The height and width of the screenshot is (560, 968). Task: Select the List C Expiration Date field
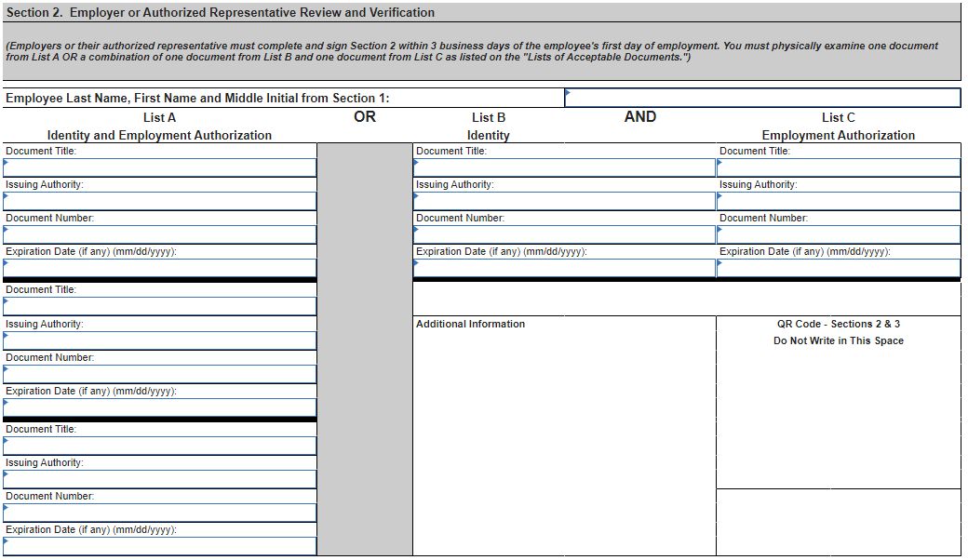pos(838,268)
